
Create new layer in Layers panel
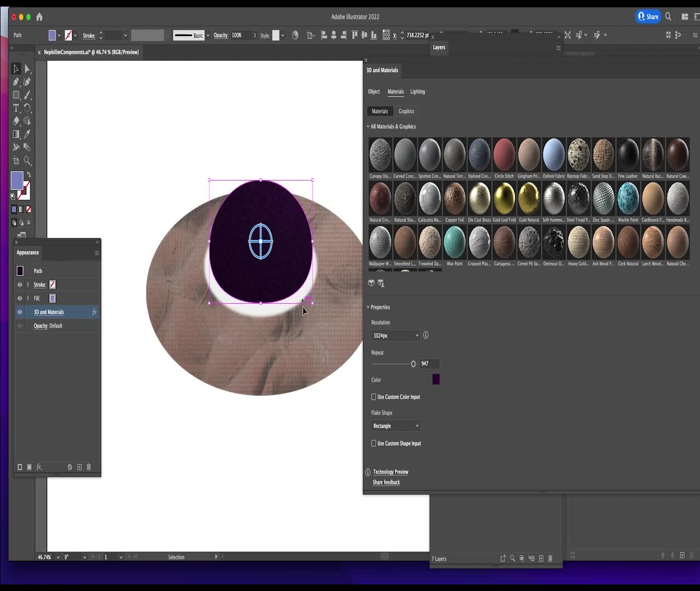click(541, 558)
